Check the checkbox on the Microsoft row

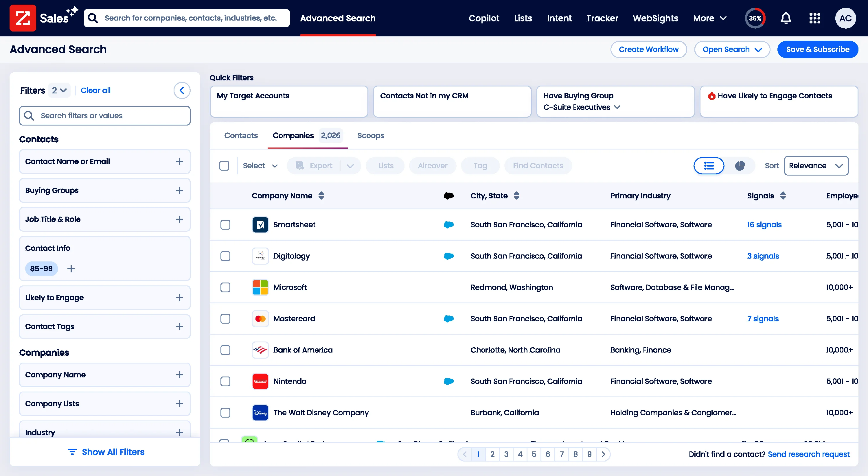tap(225, 287)
